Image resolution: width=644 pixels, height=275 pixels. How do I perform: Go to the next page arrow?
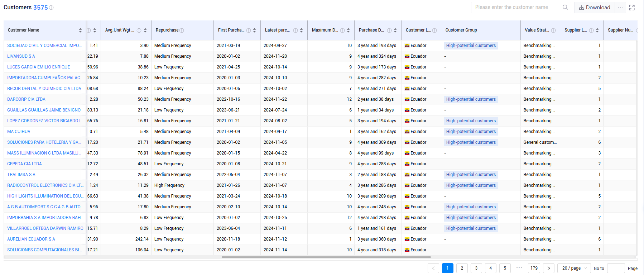(549, 268)
